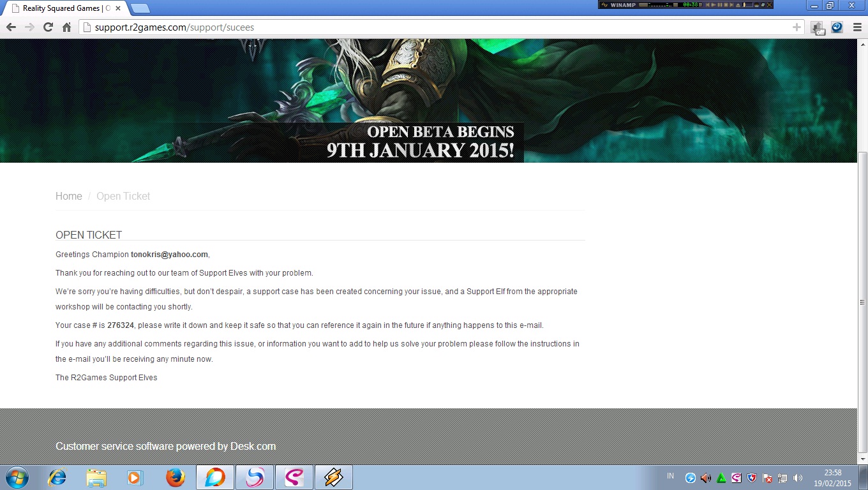Pause playback in Winamp mini bar
868x490 pixels.
coord(719,4)
